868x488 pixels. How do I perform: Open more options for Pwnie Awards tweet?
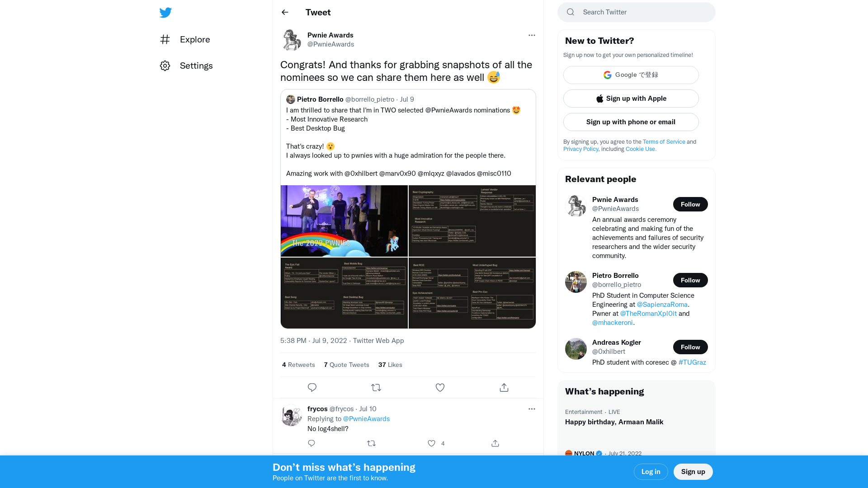tap(532, 35)
